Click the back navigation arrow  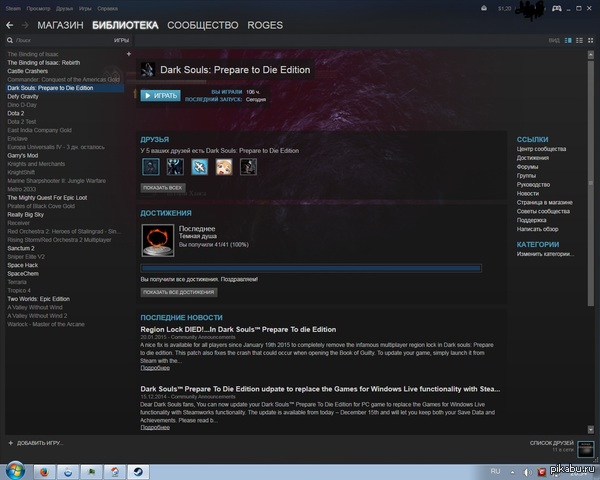11,24
